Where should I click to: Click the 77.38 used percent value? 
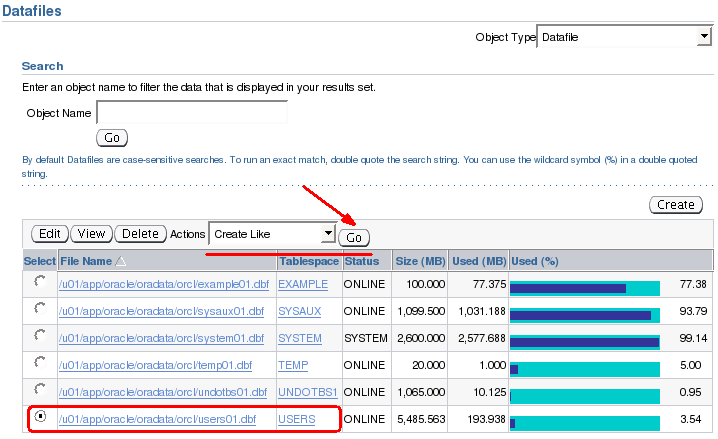pos(693,284)
